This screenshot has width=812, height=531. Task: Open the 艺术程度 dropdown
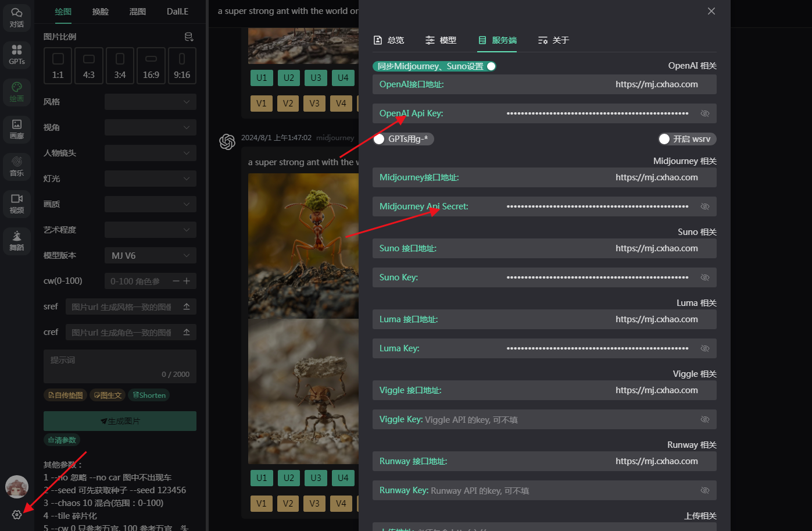[151, 230]
